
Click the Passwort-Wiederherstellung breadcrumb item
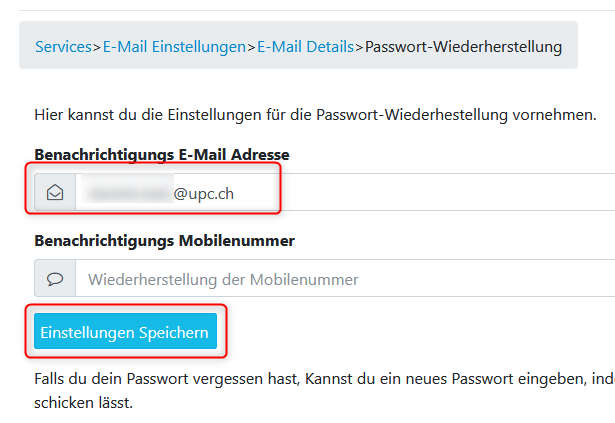coord(464,46)
